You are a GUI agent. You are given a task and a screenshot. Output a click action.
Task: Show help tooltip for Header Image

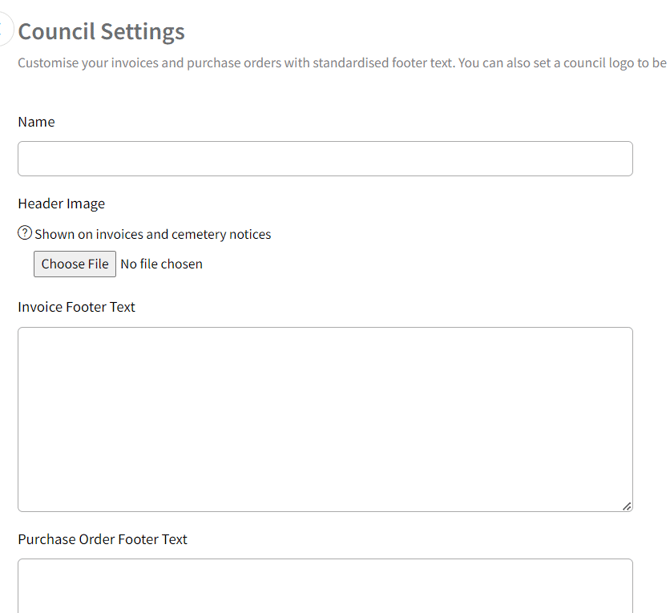(25, 234)
